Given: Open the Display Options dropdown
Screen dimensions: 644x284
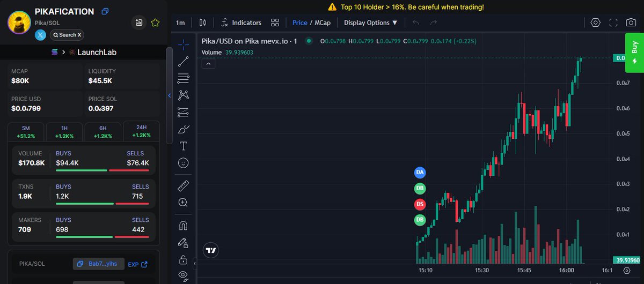Looking at the screenshot, I should click(x=371, y=23).
